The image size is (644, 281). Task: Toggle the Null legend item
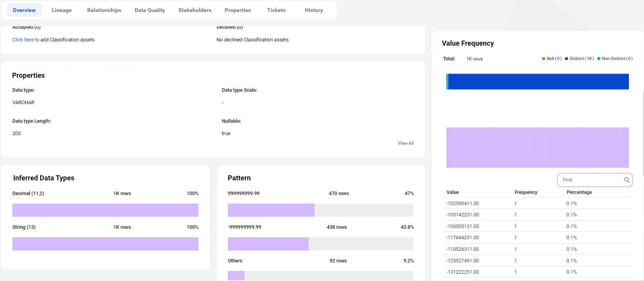pos(552,59)
